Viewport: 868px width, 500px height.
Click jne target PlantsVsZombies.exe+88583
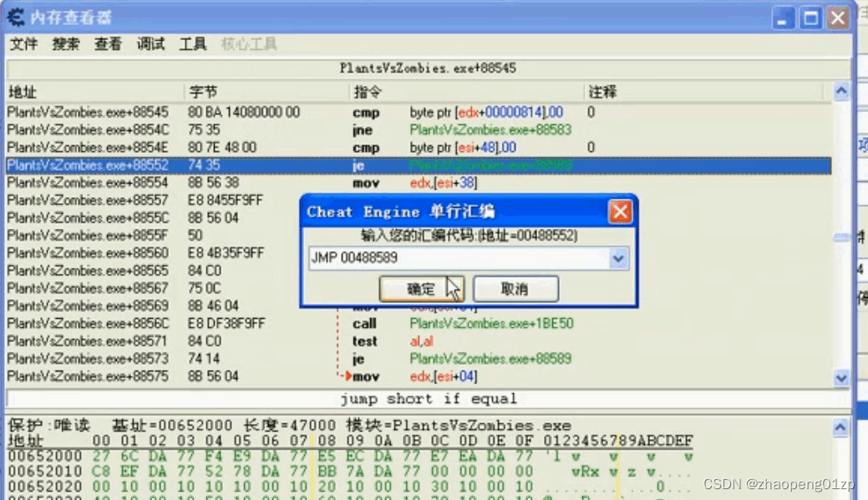490,130
